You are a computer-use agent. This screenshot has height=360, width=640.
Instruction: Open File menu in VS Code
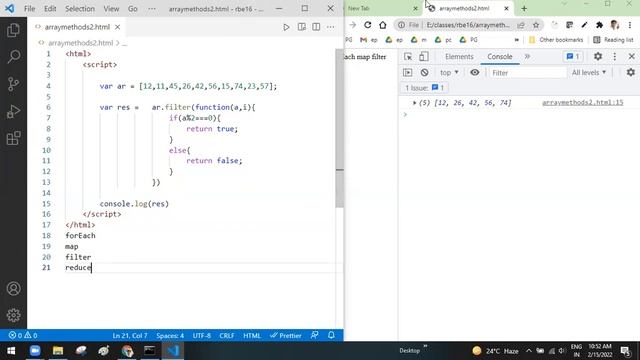29,9
